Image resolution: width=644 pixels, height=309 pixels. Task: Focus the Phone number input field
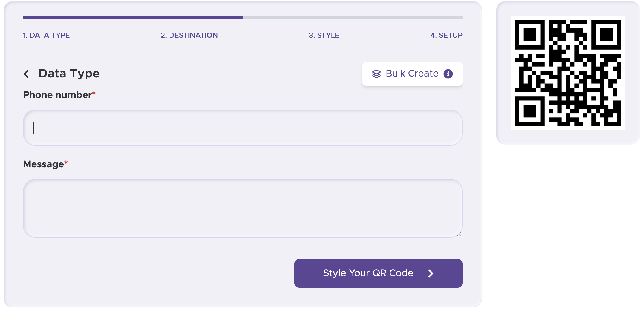pos(242,128)
